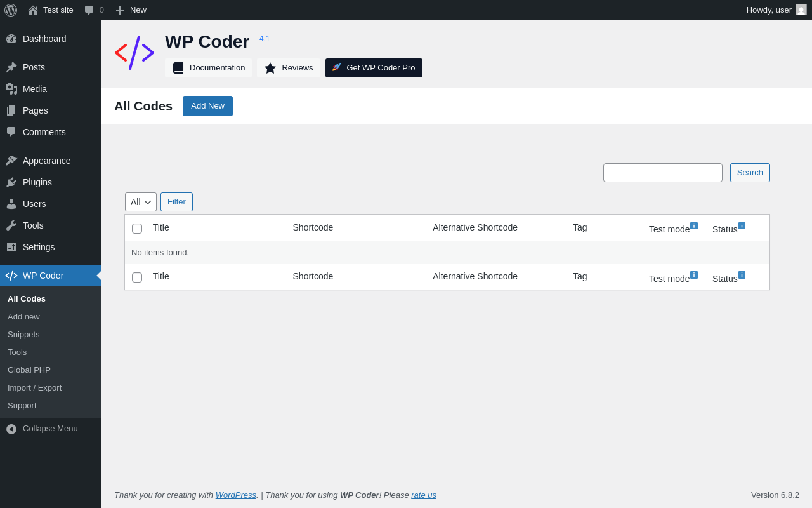Click the Howdy, user account text
The image size is (812, 508).
[x=769, y=10]
